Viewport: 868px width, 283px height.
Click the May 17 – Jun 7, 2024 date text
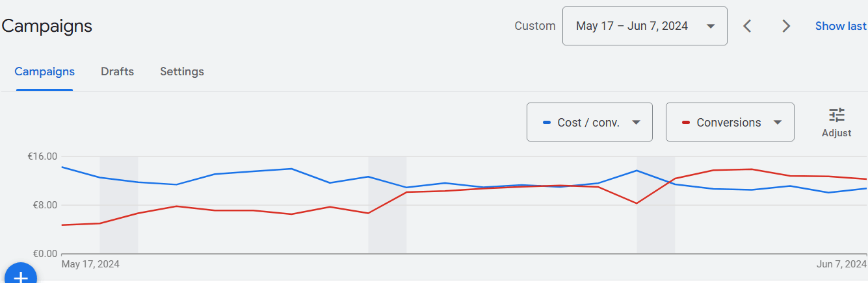coord(632,26)
